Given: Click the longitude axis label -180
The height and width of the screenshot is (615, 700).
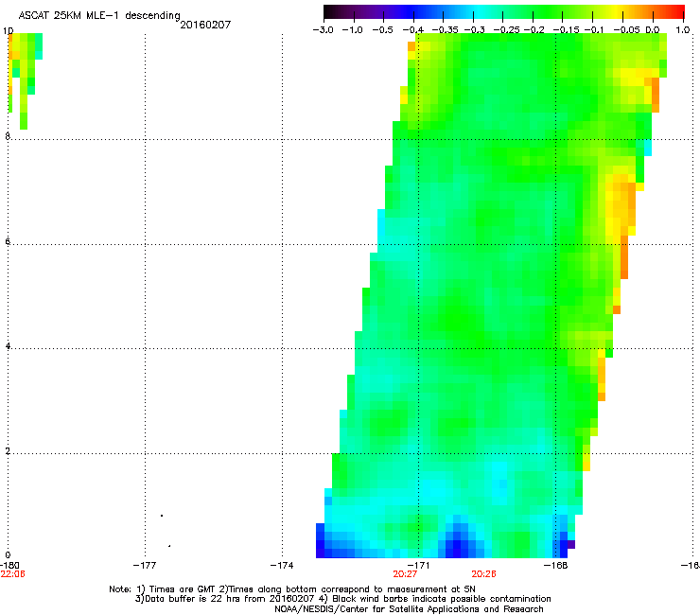Looking at the screenshot, I should point(9,566).
